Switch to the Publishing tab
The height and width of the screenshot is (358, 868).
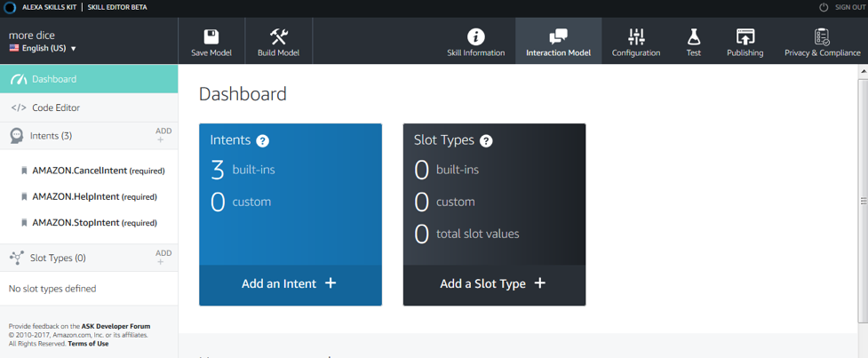745,41
